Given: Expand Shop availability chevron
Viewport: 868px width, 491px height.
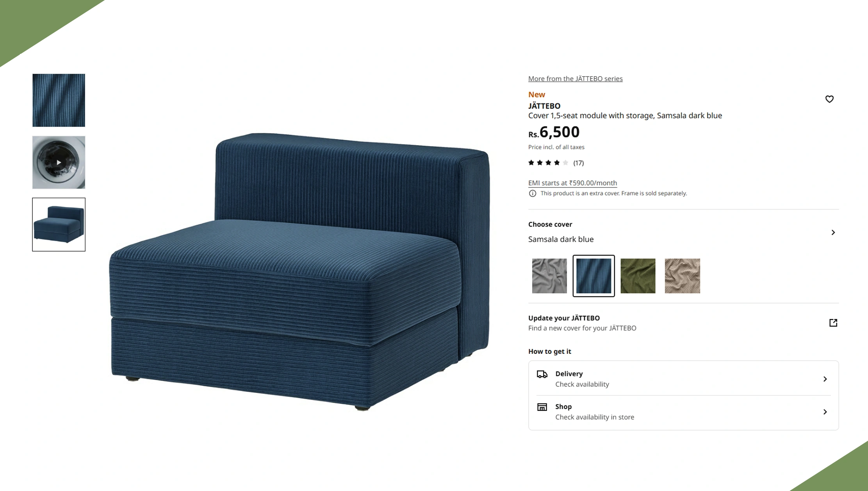Looking at the screenshot, I should coord(825,412).
